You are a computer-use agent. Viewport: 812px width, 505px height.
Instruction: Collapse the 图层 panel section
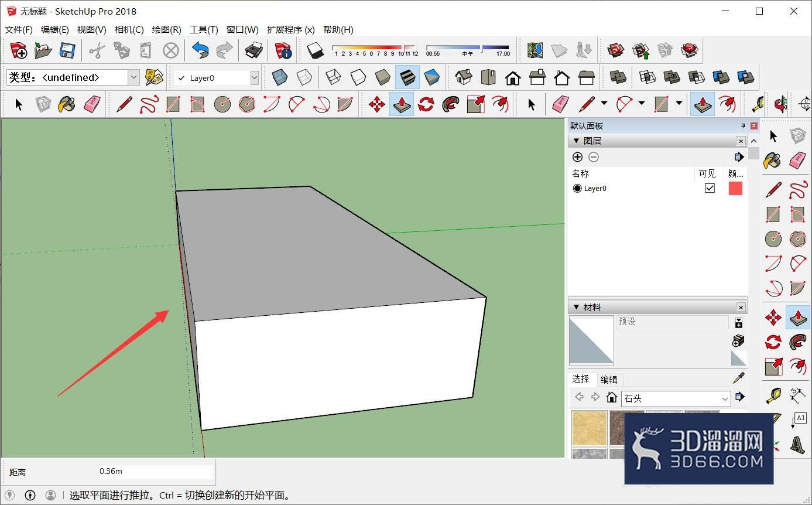(576, 141)
